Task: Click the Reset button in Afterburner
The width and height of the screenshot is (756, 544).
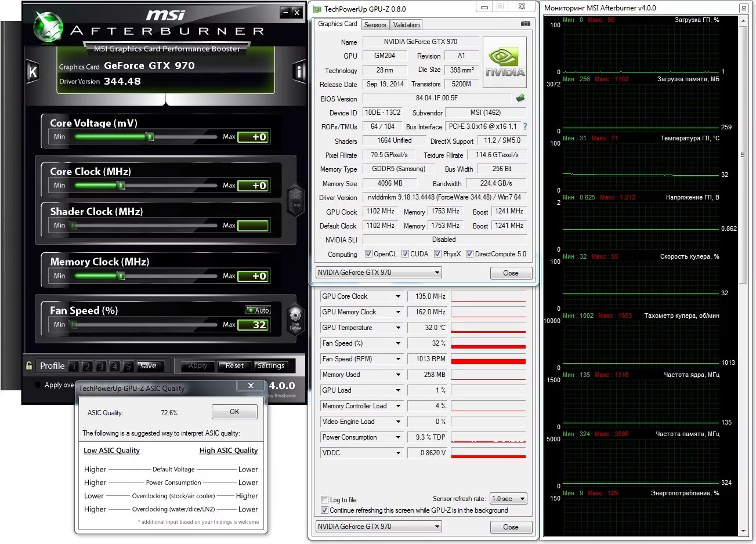Action: point(234,366)
